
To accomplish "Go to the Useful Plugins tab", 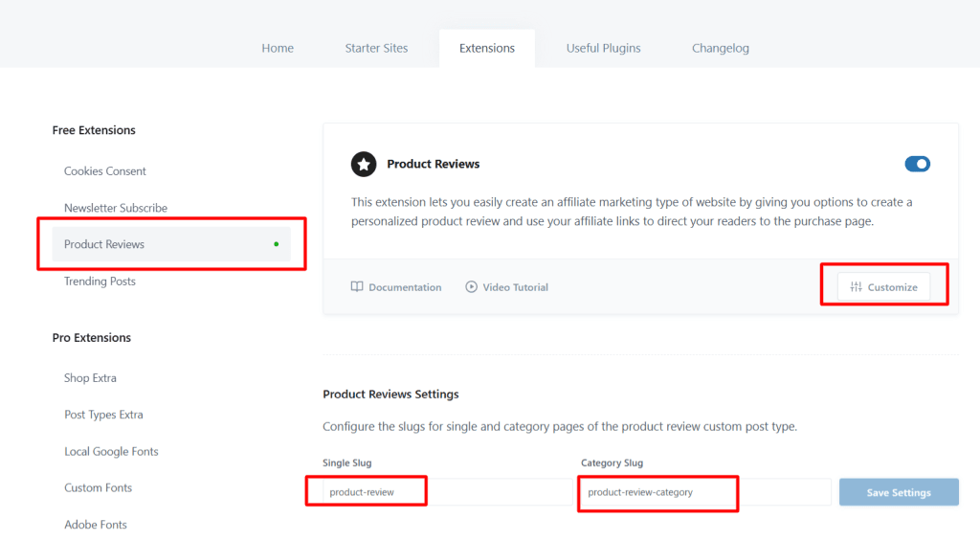I will (603, 48).
